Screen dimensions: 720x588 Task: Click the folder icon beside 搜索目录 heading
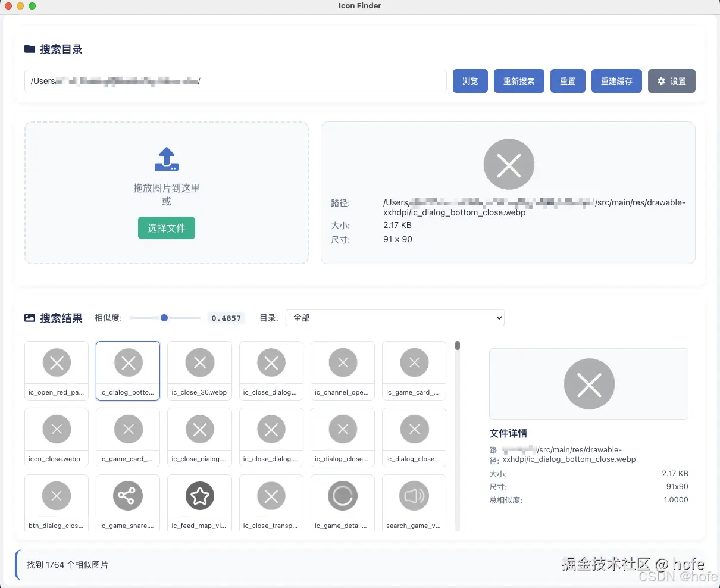30,49
